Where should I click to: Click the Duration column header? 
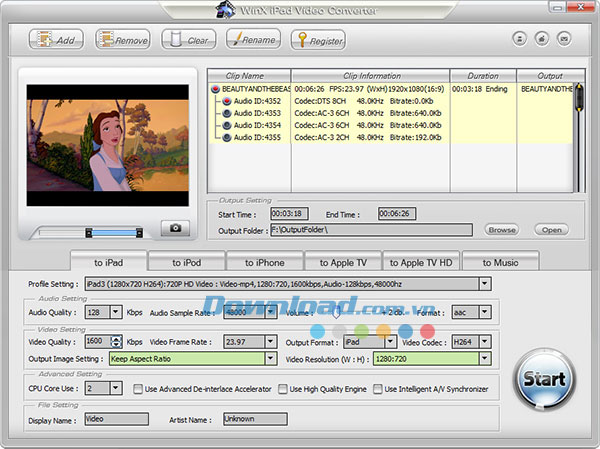click(x=483, y=75)
